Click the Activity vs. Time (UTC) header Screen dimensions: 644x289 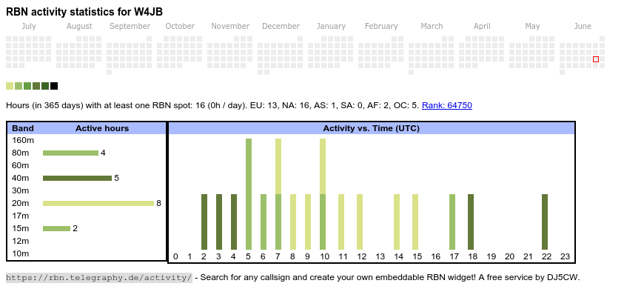pos(372,128)
